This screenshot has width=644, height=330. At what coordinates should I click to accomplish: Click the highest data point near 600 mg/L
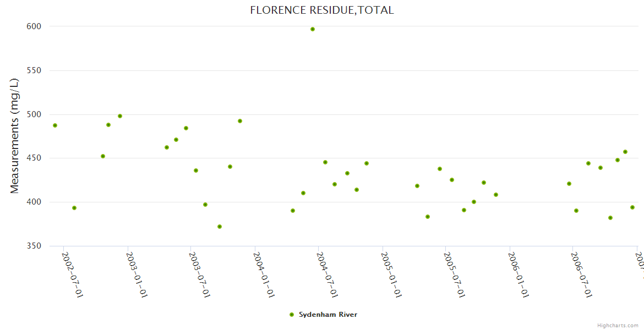tap(313, 29)
